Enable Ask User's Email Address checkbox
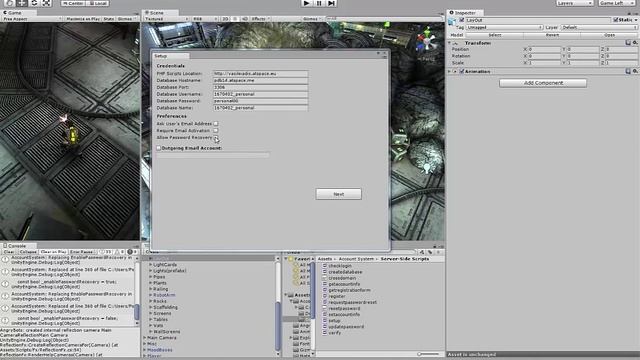 pyautogui.click(x=216, y=124)
